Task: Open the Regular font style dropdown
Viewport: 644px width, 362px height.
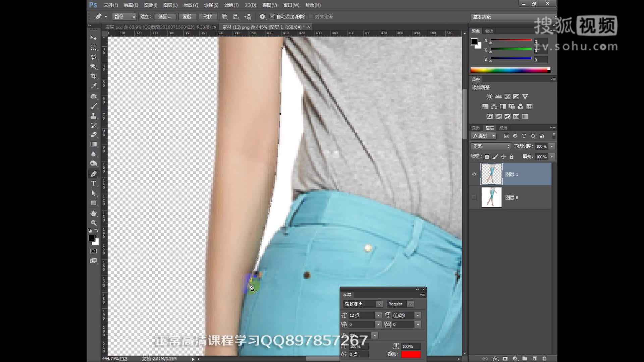Action: (411, 304)
